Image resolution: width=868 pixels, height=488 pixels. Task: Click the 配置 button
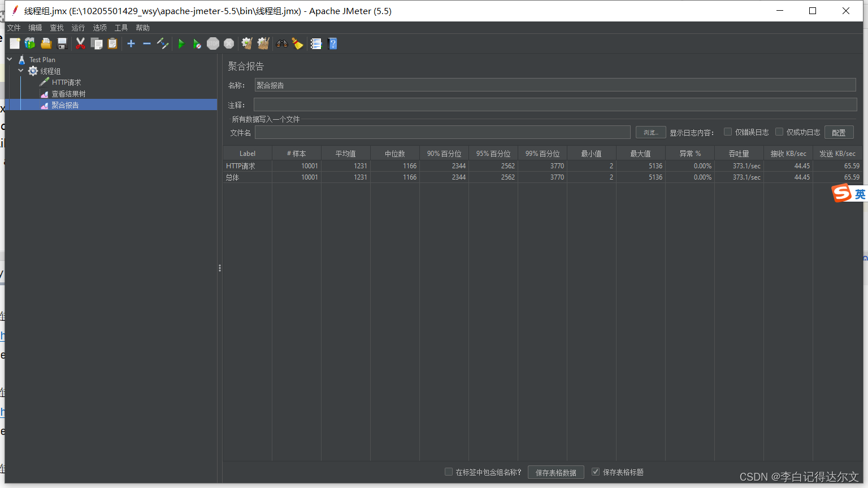[839, 132]
